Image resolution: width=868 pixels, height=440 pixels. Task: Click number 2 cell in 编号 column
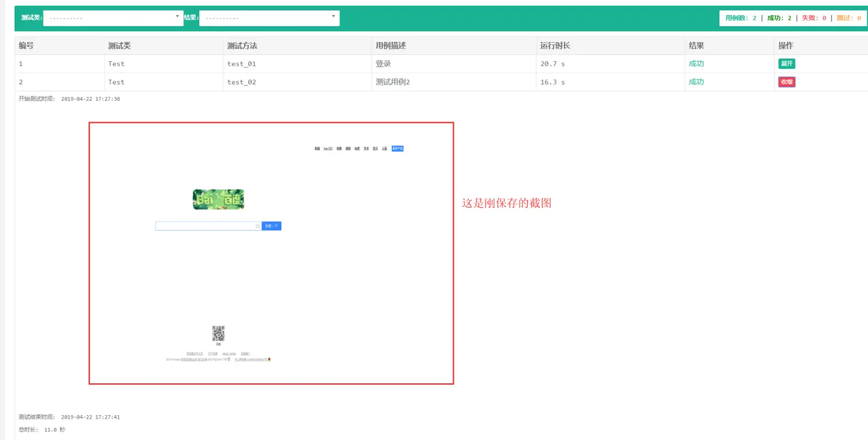point(59,82)
